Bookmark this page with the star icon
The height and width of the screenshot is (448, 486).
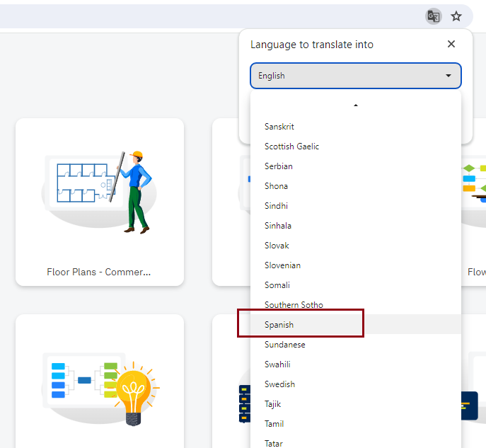[456, 16]
